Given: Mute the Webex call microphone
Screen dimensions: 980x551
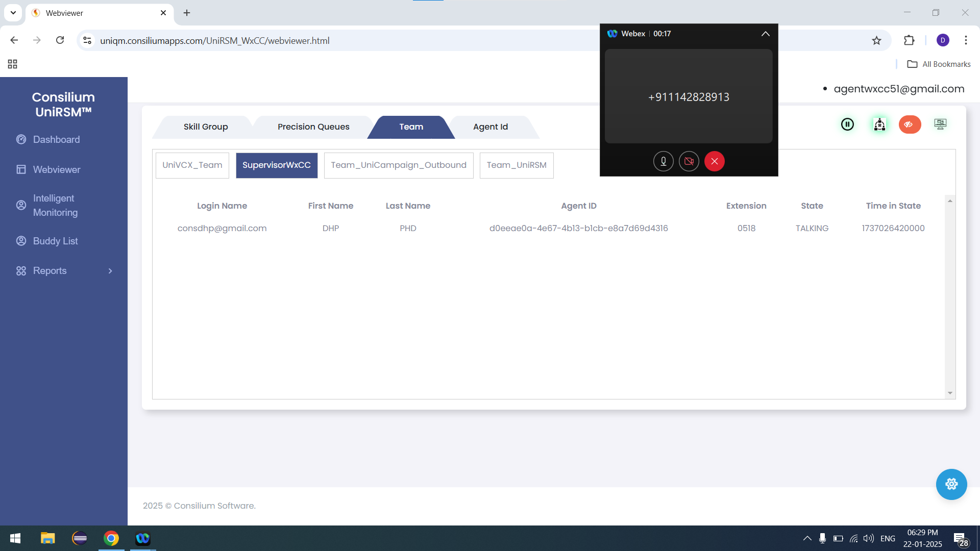Looking at the screenshot, I should click(663, 161).
